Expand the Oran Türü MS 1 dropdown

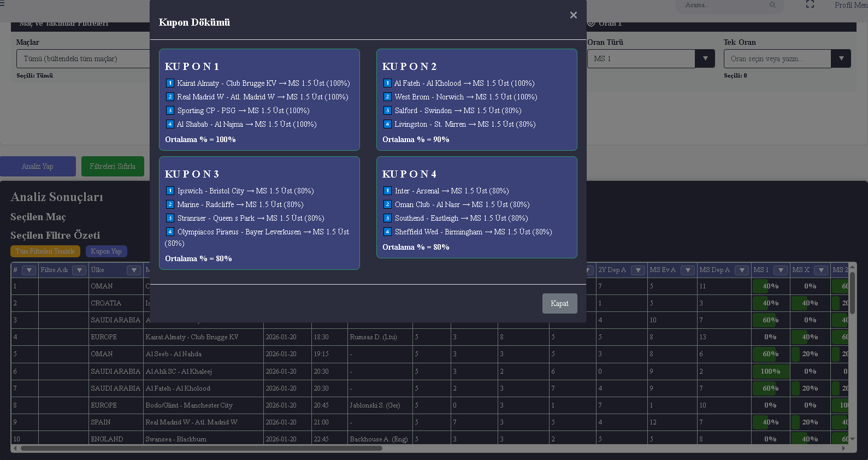pos(705,58)
